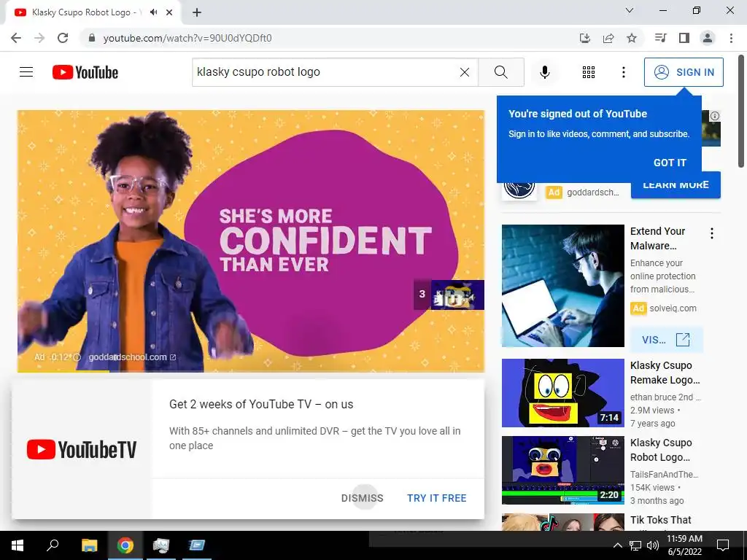747x560 pixels.
Task: Open Chrome's three-dot menu
Action: pos(731,38)
